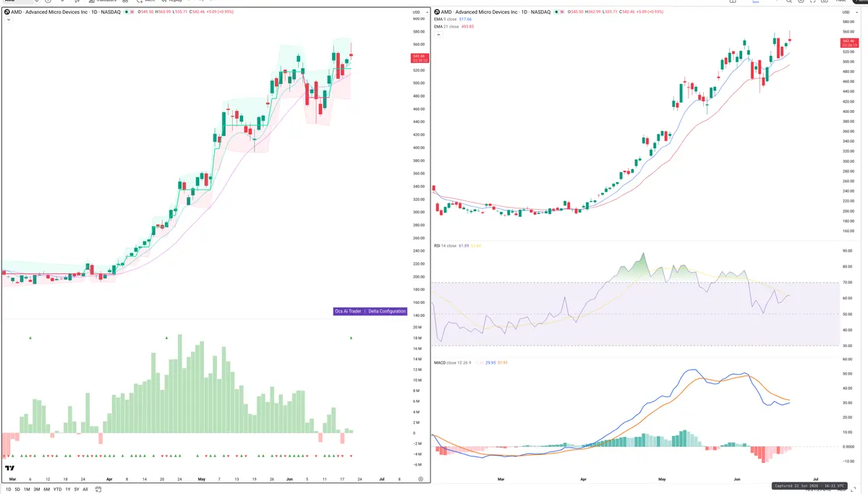The width and height of the screenshot is (868, 494).
Task: Select the EMA 21 close legend
Action: tap(446, 26)
